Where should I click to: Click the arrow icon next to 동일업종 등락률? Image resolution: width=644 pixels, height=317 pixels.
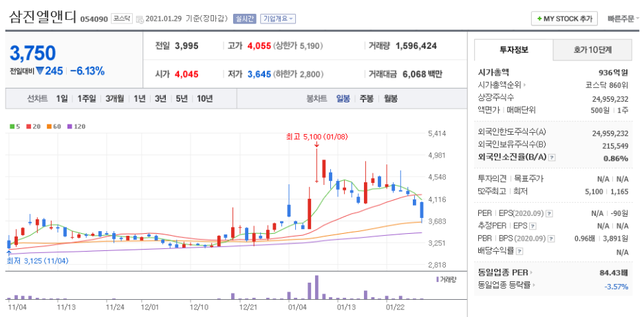[x=534, y=284]
